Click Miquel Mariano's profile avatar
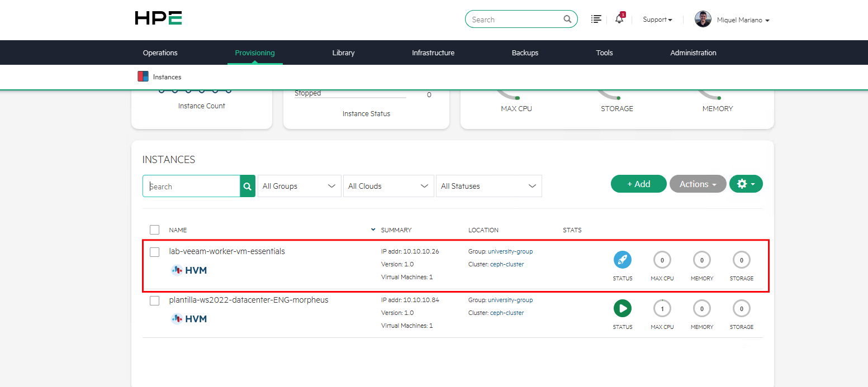868x387 pixels. 703,19
